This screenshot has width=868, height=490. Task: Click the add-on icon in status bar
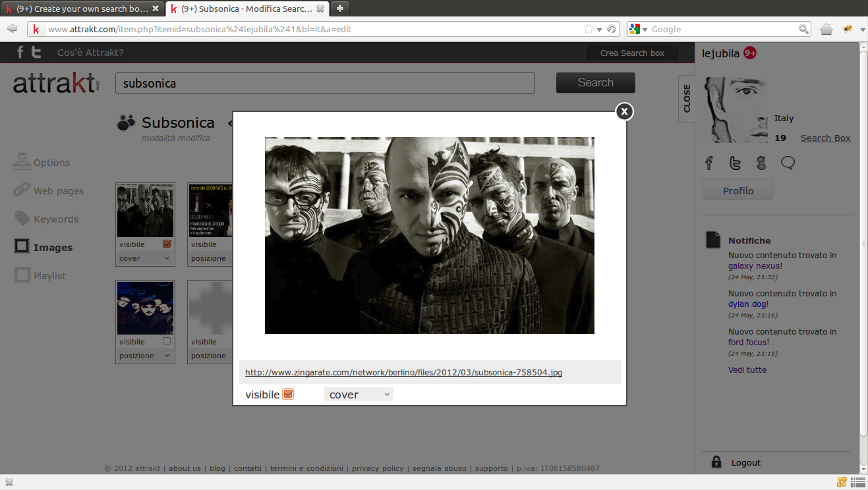(842, 482)
